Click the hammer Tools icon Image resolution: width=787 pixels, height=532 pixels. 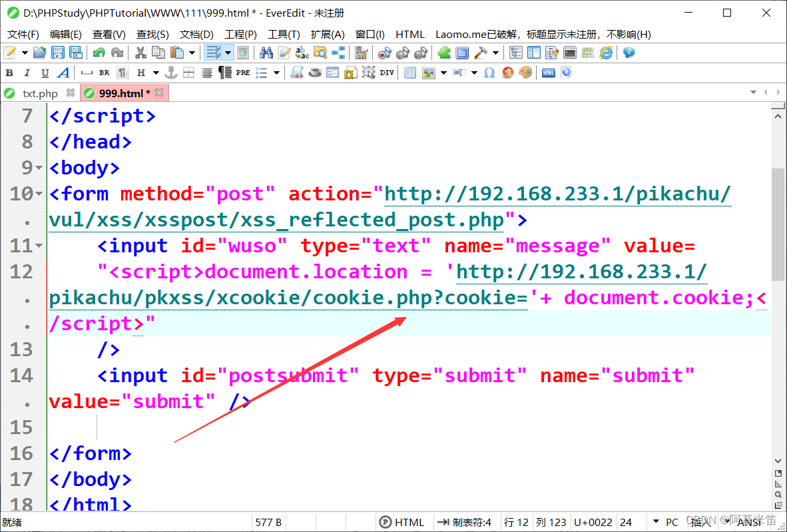[480, 53]
